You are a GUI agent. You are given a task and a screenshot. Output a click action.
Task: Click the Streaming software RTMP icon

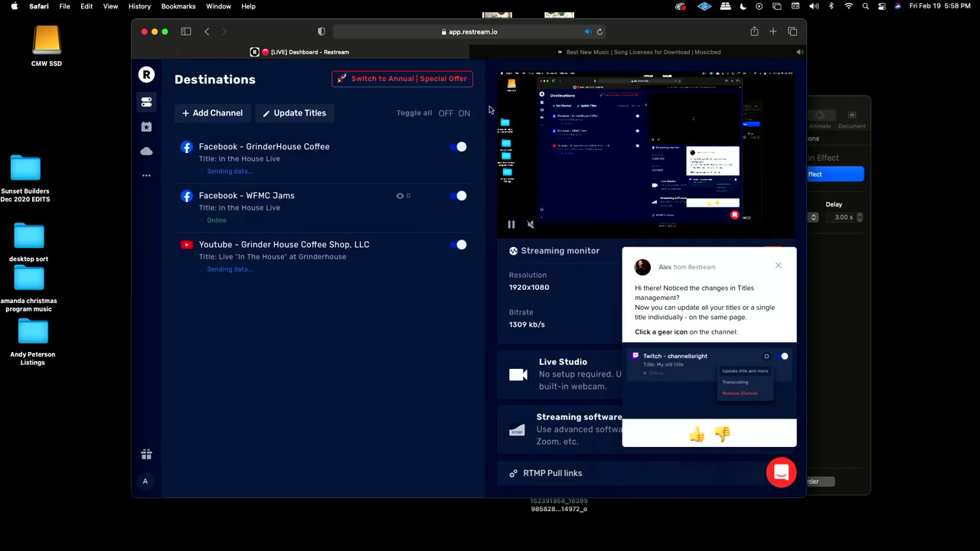517,429
